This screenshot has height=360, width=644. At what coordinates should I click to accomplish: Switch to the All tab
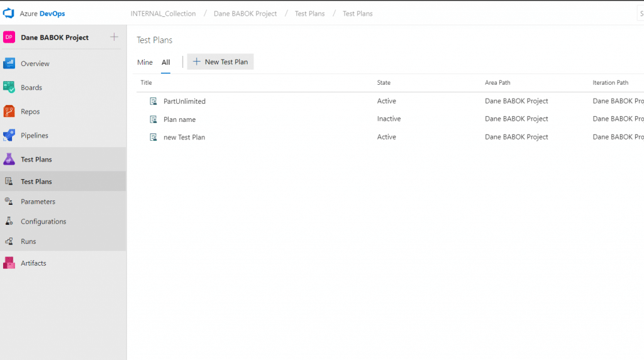(x=165, y=62)
